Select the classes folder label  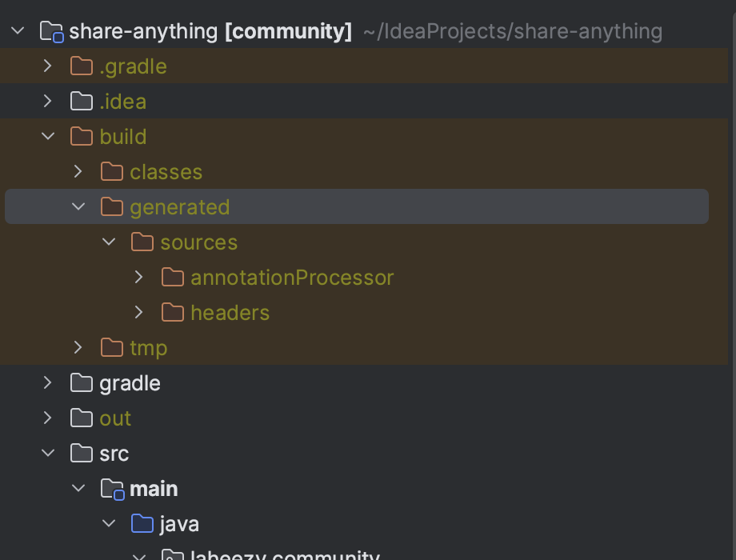click(166, 172)
